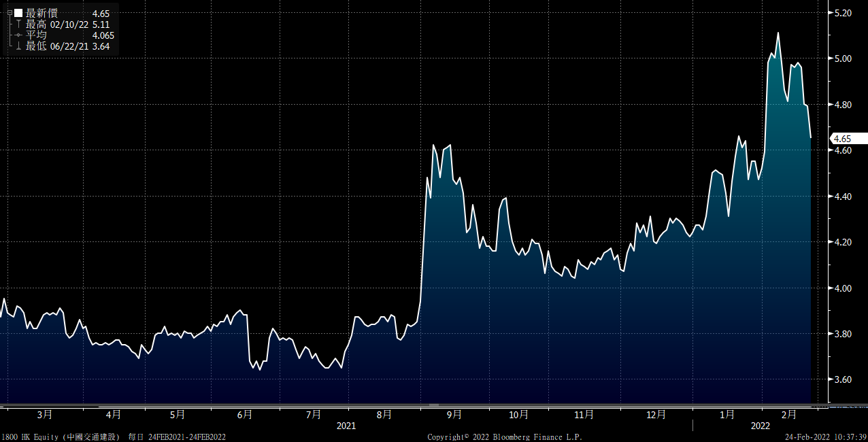Click the 4.65 last price tag on axis
868x442 pixels.
tap(842, 138)
